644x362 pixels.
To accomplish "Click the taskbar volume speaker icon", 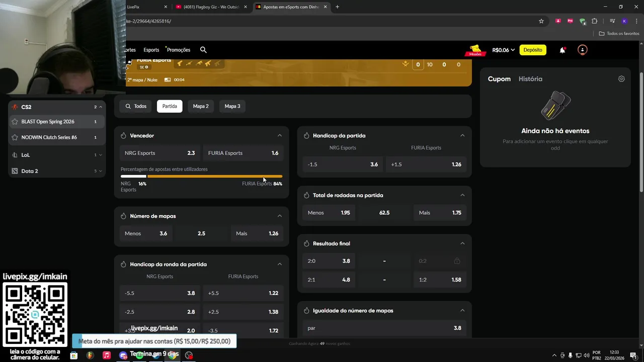I will point(587,355).
